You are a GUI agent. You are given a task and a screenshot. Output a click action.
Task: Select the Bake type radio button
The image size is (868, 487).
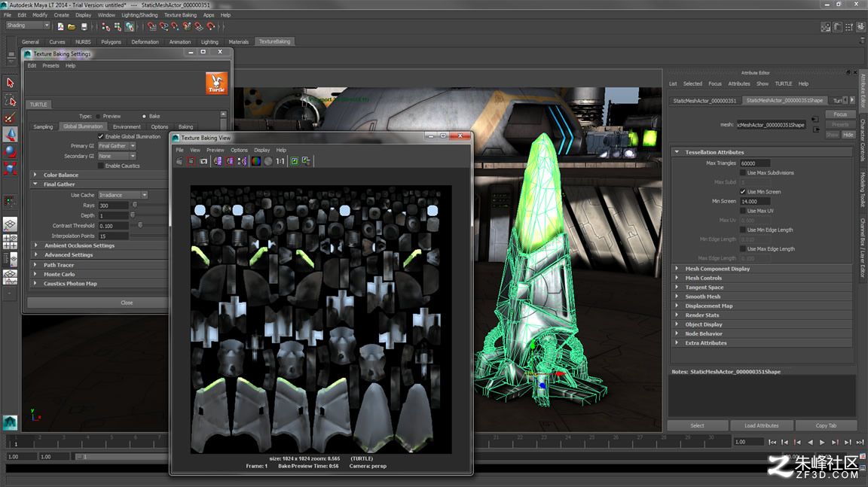point(144,117)
